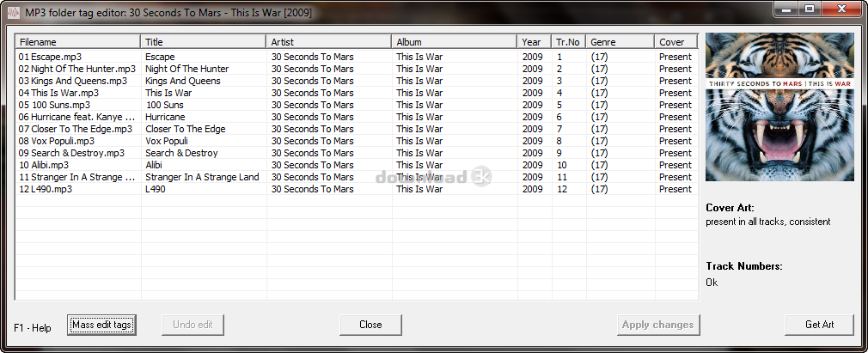Viewport: 868px width, 353px height.
Task: Select file 12 L490.mp3
Action: (46, 189)
